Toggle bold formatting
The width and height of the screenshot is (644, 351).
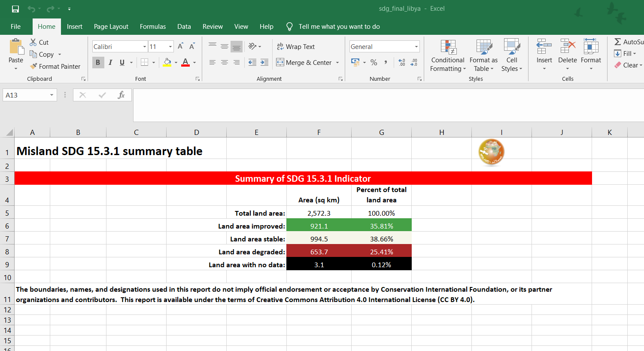98,62
